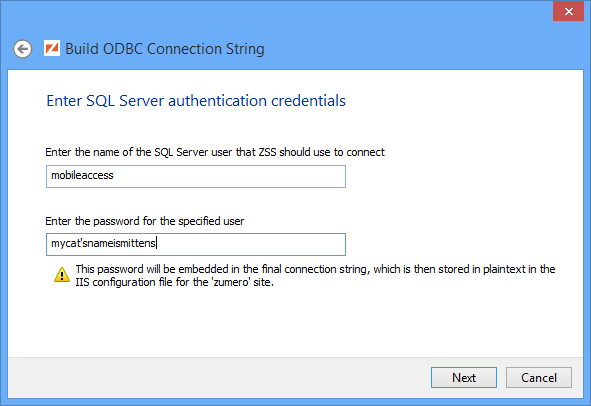Focus the password input field
Image resolution: width=591 pixels, height=406 pixels.
click(x=196, y=244)
